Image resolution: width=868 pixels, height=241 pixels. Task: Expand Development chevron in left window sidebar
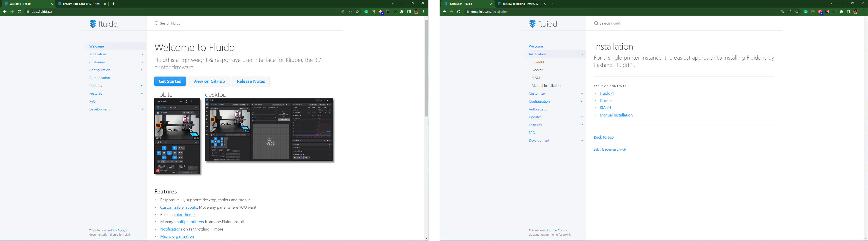pyautogui.click(x=142, y=109)
